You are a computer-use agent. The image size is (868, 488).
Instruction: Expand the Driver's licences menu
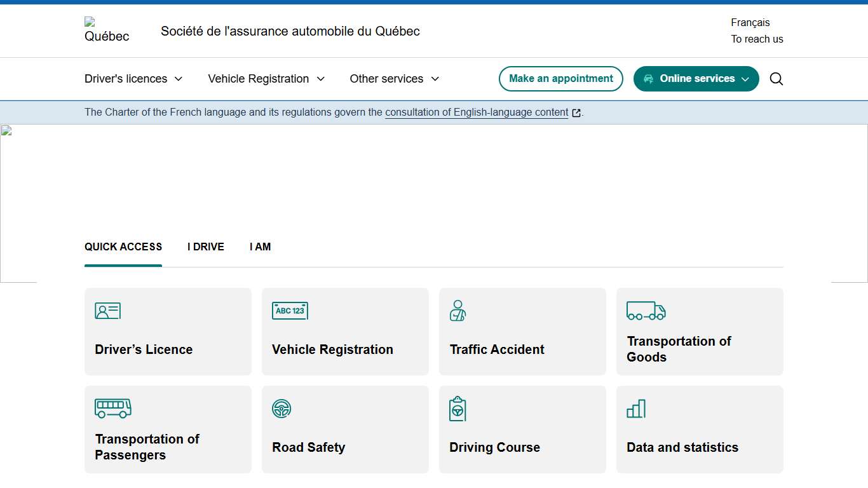click(x=133, y=79)
